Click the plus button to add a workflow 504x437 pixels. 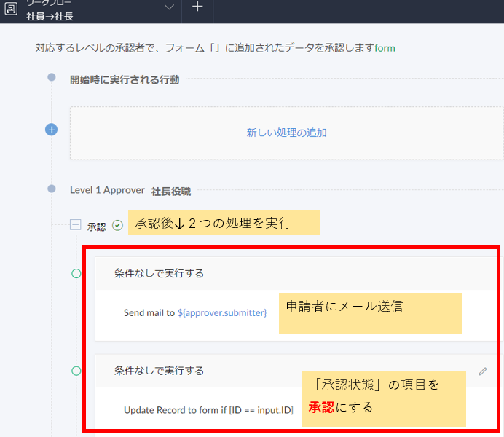pyautogui.click(x=197, y=7)
